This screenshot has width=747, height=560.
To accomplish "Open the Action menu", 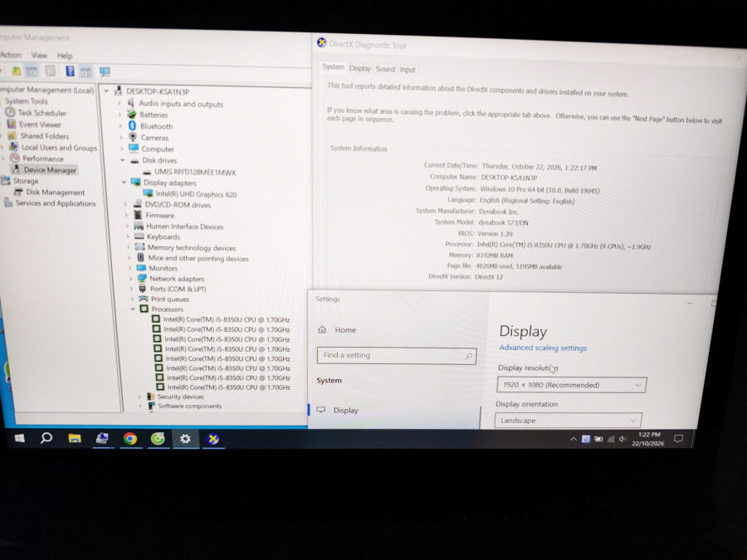I will coord(11,55).
